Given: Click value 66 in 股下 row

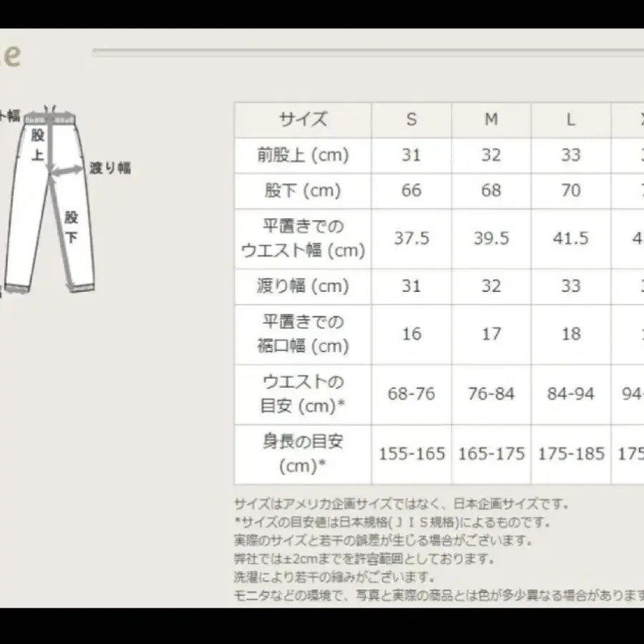Looking at the screenshot, I should 411,190.
